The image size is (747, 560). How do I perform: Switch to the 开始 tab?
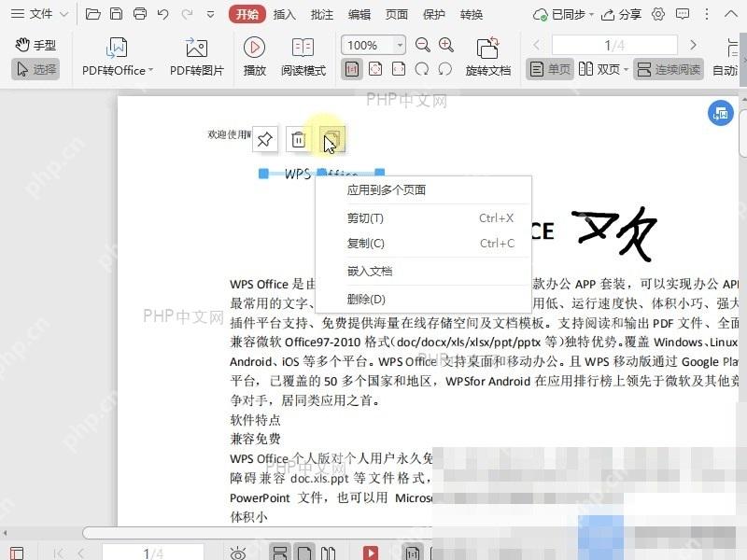tap(247, 14)
